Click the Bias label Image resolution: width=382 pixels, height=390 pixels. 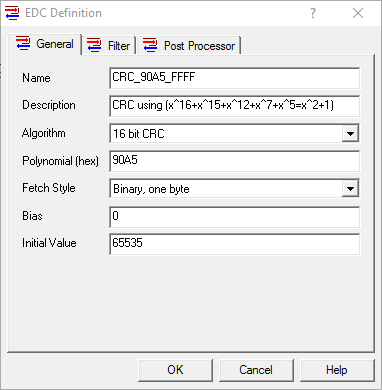click(32, 216)
